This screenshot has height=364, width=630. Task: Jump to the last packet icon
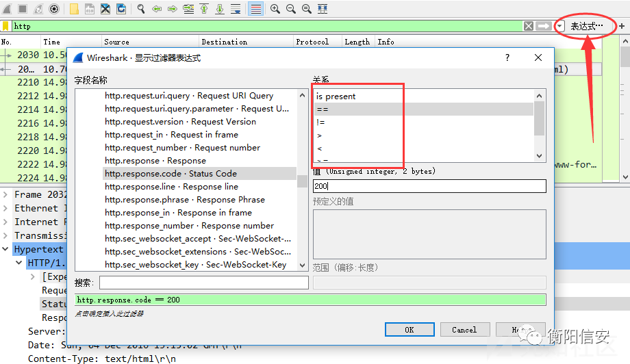tap(220, 9)
